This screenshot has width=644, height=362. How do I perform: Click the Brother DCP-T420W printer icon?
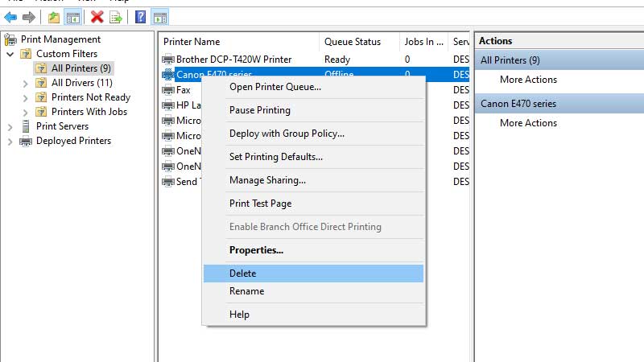pos(168,60)
